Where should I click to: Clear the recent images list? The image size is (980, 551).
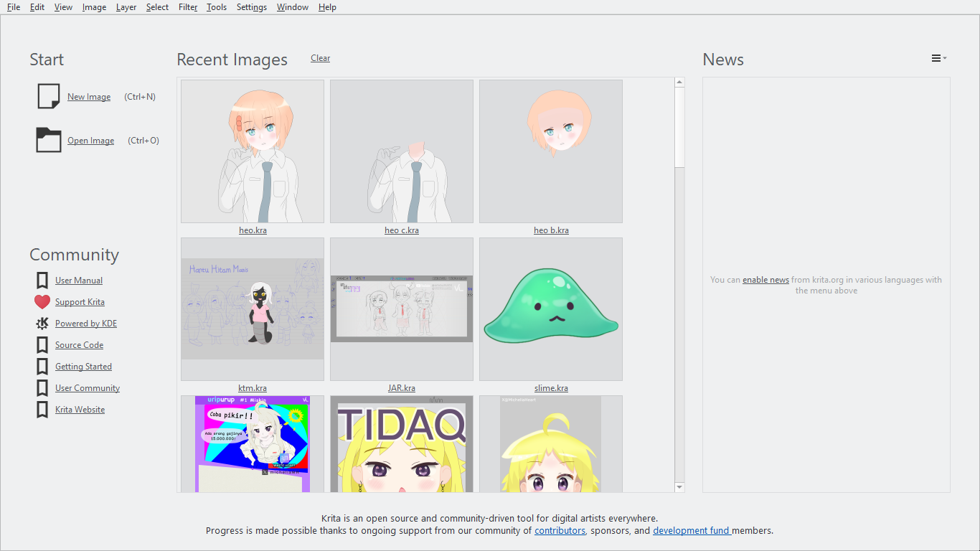[x=321, y=58]
